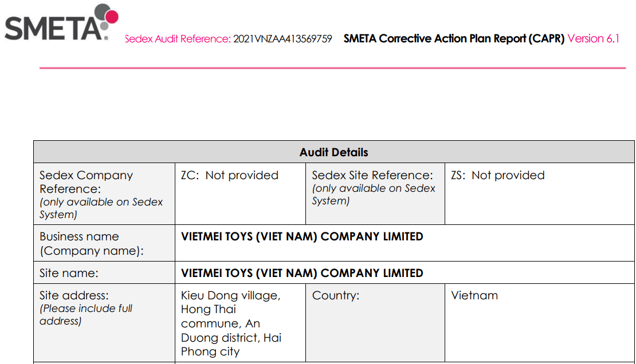Click the Business name value VIETMEI TOYS

(302, 236)
